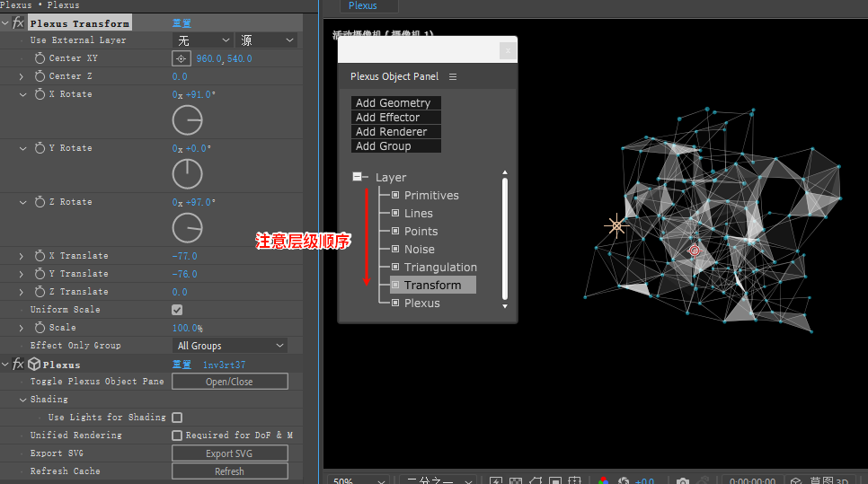The width and height of the screenshot is (868, 484).
Task: Click the cube icon beside Plexus effect
Action: pos(34,364)
